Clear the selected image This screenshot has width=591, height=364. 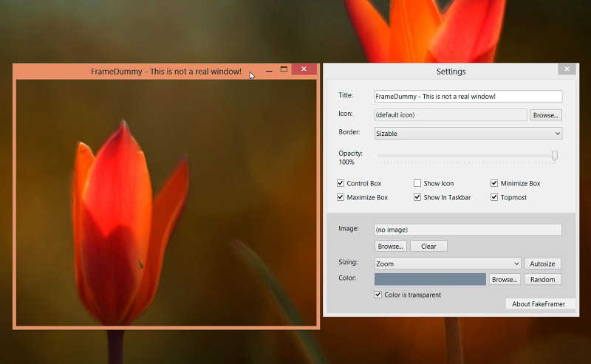428,246
